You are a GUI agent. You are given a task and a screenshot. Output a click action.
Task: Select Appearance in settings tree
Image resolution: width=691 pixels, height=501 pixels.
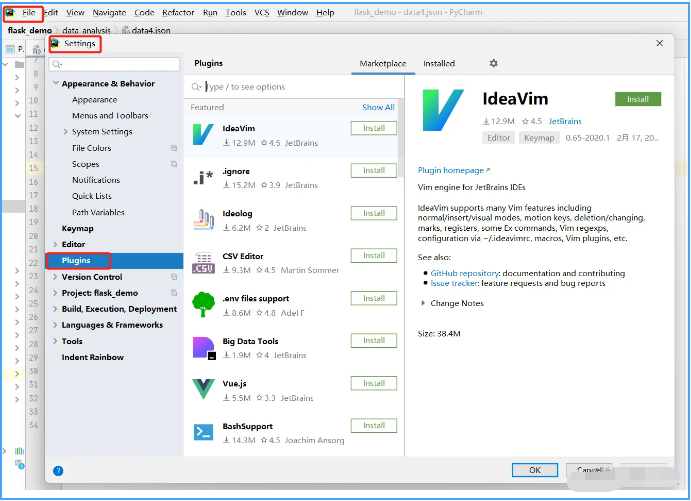pyautogui.click(x=95, y=100)
